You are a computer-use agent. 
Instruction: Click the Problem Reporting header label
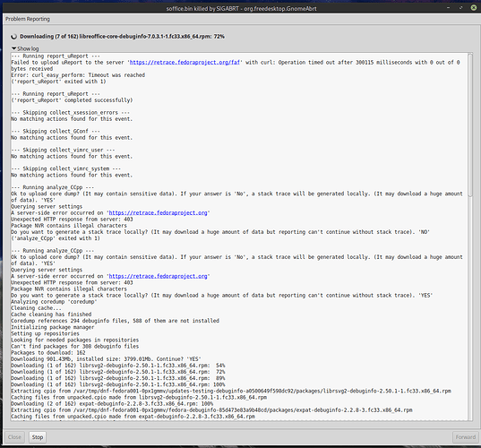click(x=28, y=19)
